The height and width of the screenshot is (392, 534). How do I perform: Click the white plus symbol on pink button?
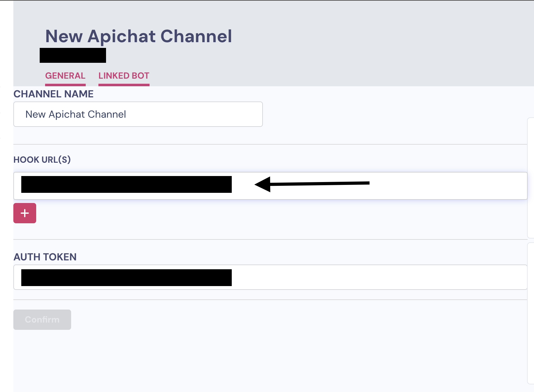tap(25, 213)
